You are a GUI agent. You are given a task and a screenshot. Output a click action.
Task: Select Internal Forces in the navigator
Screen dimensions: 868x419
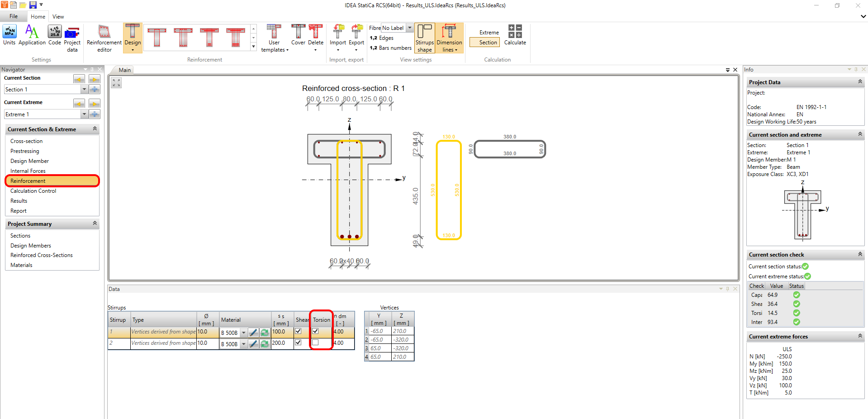point(28,171)
